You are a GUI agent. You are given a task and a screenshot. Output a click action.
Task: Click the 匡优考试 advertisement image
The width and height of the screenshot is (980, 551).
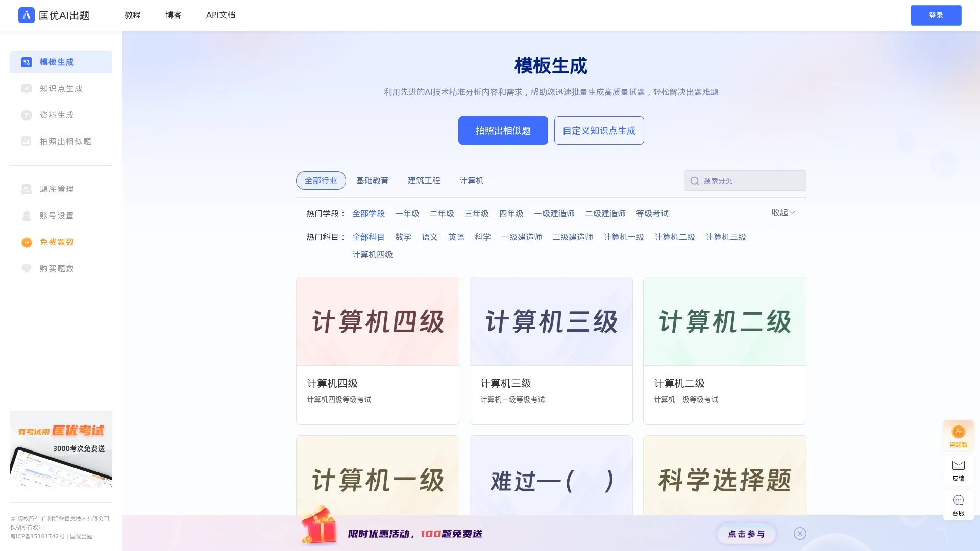click(x=61, y=449)
